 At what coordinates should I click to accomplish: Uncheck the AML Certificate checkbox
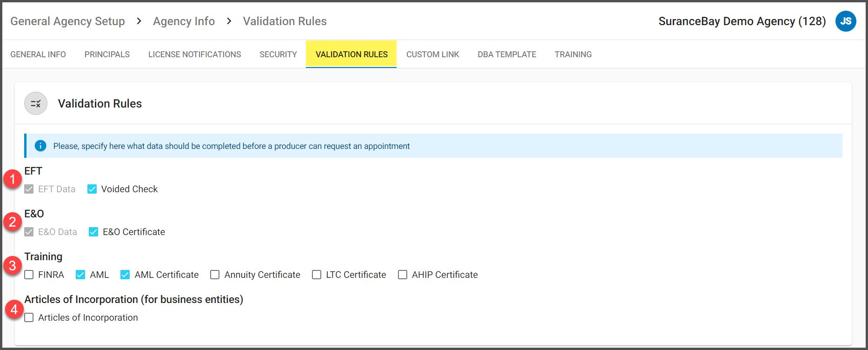pos(125,275)
